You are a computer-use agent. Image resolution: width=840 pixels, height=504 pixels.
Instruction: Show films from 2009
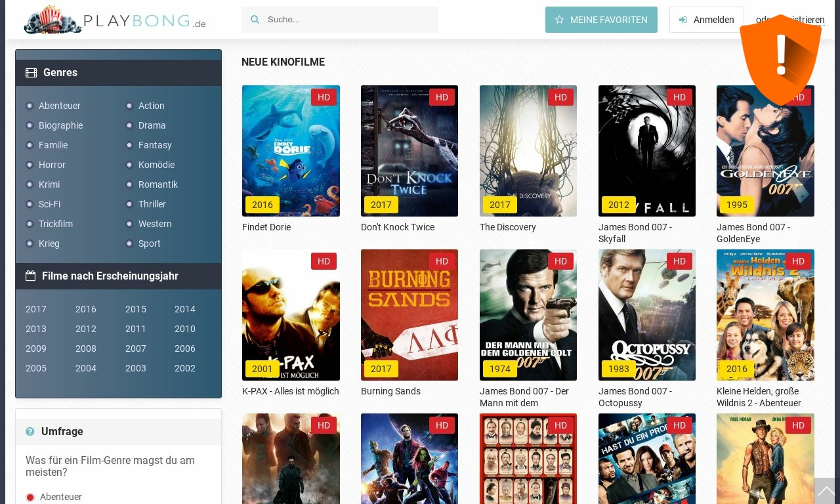pos(36,348)
